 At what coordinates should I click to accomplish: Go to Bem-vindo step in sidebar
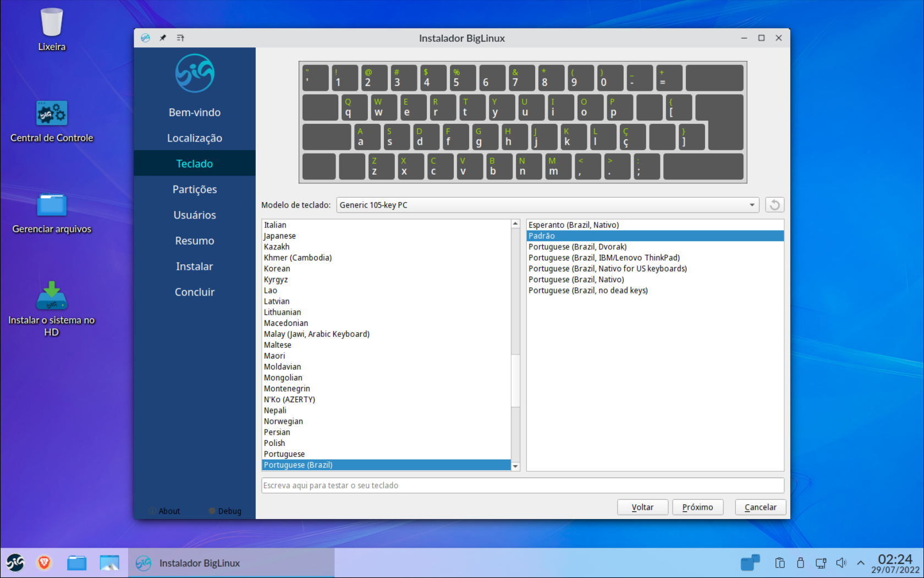click(x=195, y=112)
